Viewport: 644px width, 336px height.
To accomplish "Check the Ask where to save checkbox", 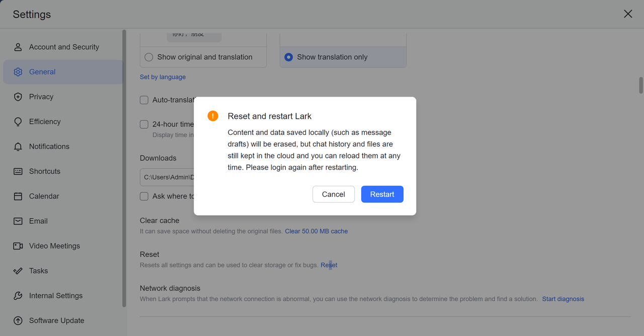I will click(x=144, y=196).
